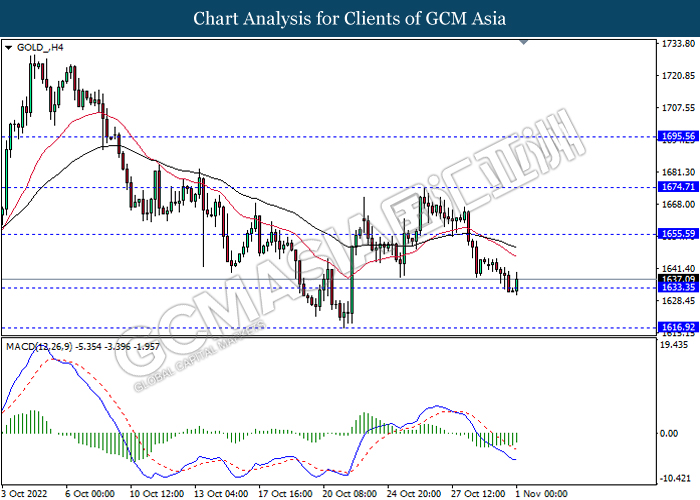Click the 20 Oct 08:00 time label
Image resolution: width=700 pixels, height=500 pixels.
pos(350,494)
